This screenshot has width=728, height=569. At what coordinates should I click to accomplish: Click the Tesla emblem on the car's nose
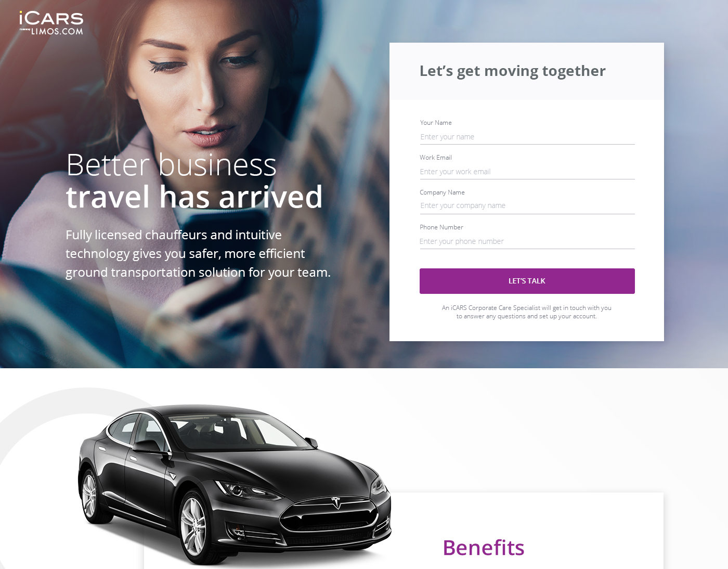pos(335,502)
